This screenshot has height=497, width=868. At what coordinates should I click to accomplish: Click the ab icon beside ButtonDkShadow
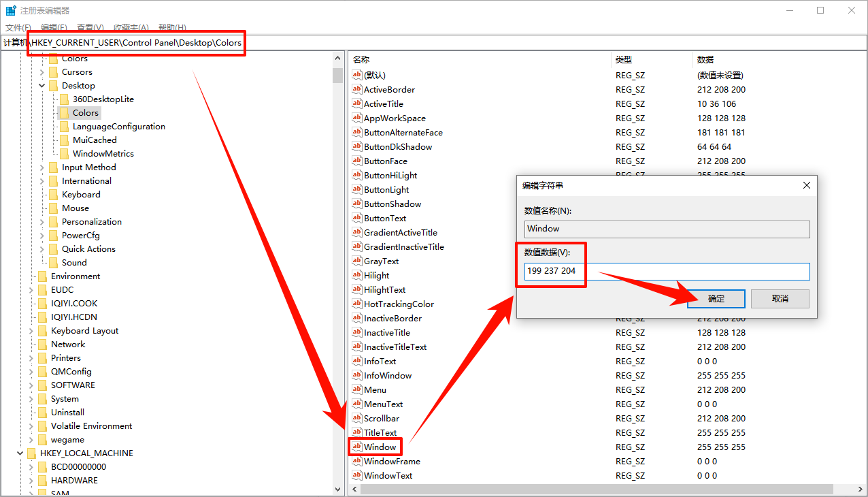click(x=357, y=146)
